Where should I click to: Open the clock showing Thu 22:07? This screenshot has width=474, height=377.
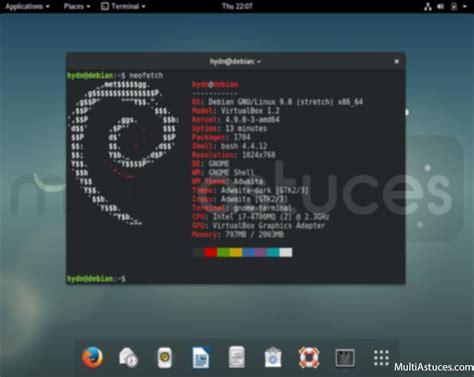click(x=237, y=6)
